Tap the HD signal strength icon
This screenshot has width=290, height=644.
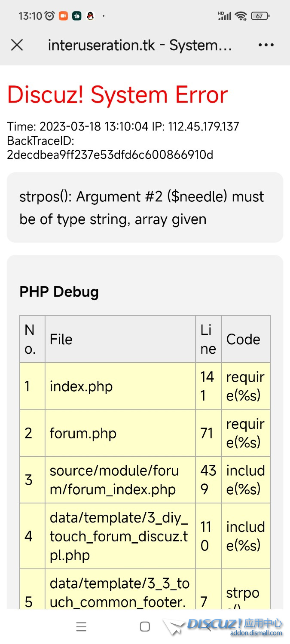click(224, 16)
